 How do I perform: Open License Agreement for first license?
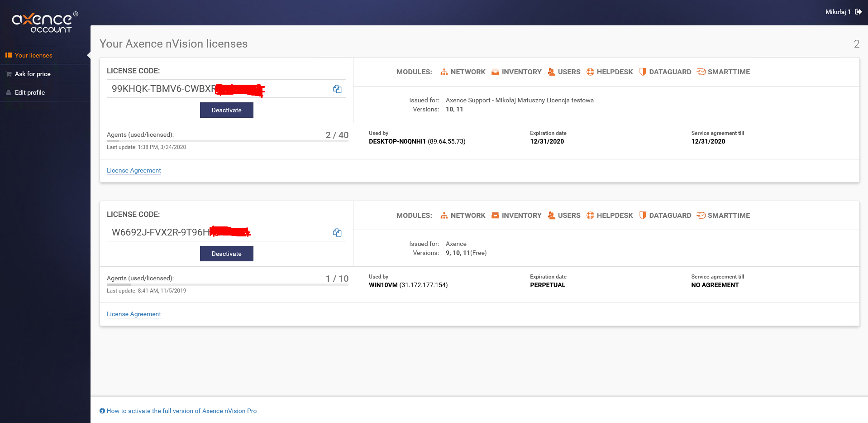click(134, 170)
